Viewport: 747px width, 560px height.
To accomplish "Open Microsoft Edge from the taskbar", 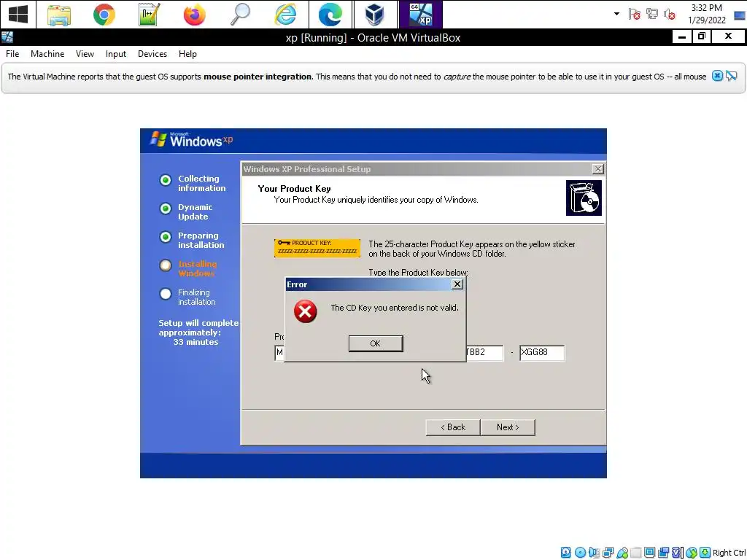I will point(330,15).
